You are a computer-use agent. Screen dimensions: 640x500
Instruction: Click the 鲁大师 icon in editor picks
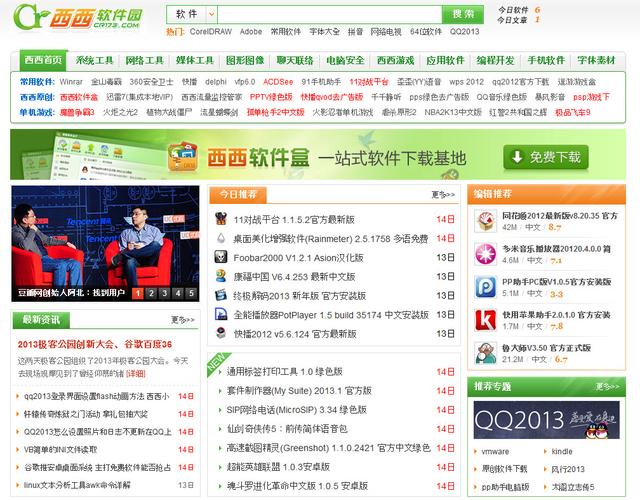click(484, 353)
